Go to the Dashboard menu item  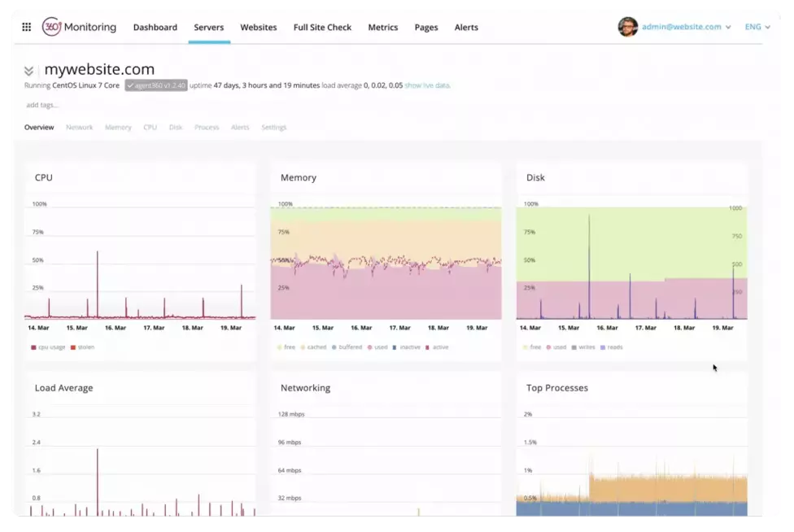(155, 28)
